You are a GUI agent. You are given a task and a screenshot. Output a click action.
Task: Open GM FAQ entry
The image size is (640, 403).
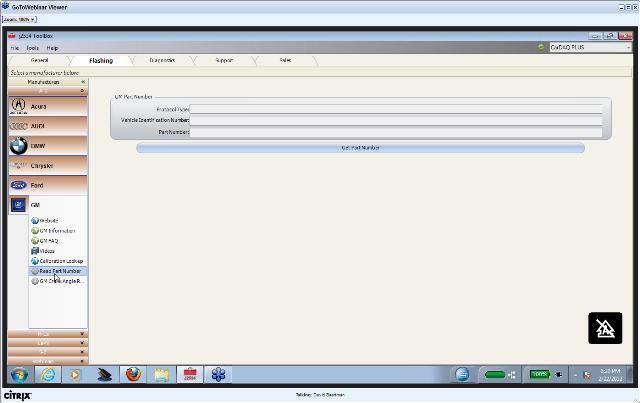[x=49, y=241]
